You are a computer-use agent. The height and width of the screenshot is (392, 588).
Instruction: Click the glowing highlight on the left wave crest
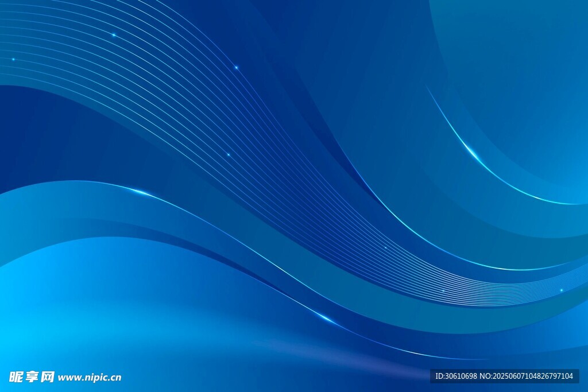(137, 191)
